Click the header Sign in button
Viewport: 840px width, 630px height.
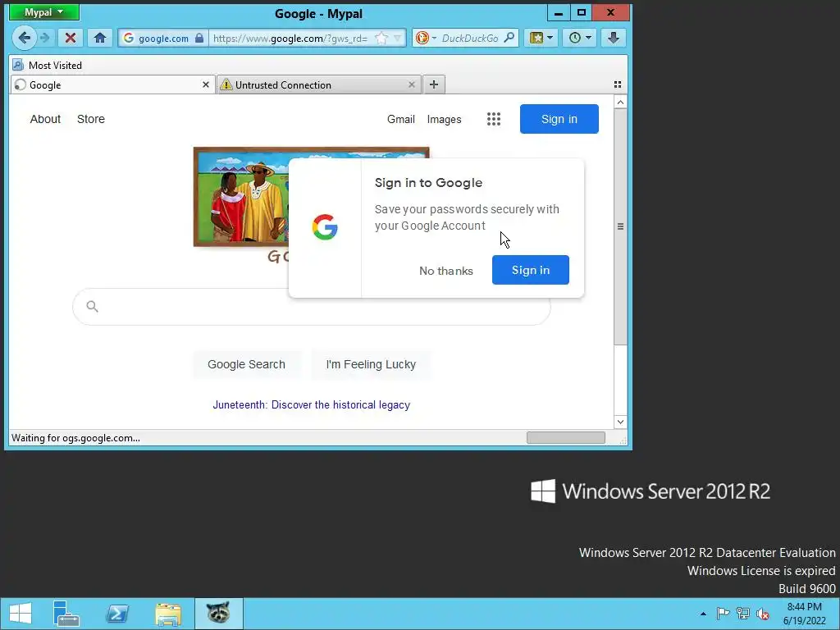point(559,119)
